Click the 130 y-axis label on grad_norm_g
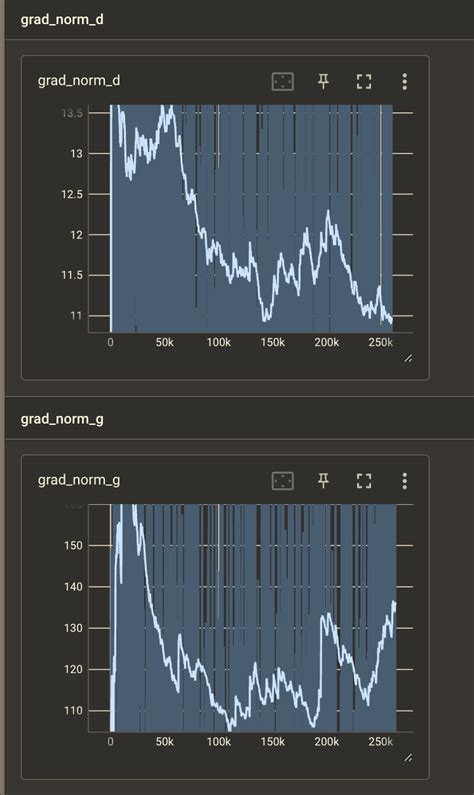Image resolution: width=474 pixels, height=795 pixels. coord(73,628)
